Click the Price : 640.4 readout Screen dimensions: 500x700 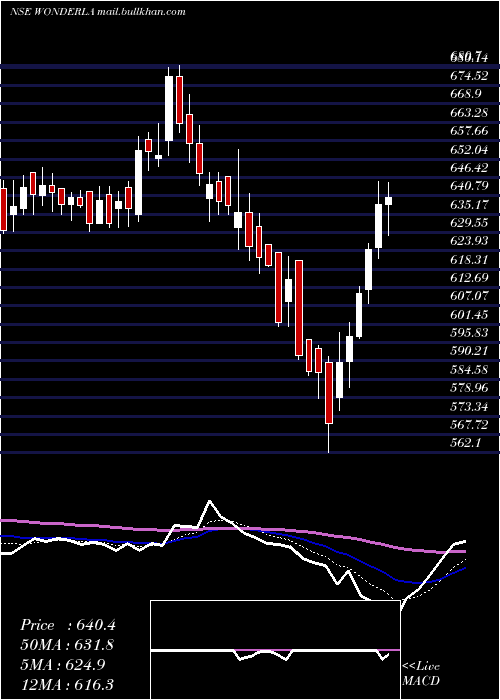[68, 625]
